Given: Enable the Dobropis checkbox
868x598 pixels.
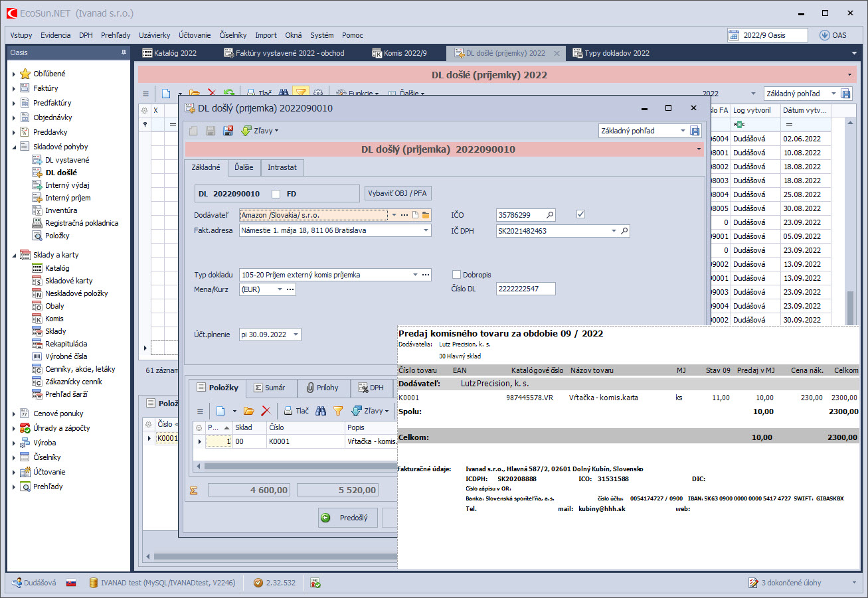Looking at the screenshot, I should pos(456,275).
